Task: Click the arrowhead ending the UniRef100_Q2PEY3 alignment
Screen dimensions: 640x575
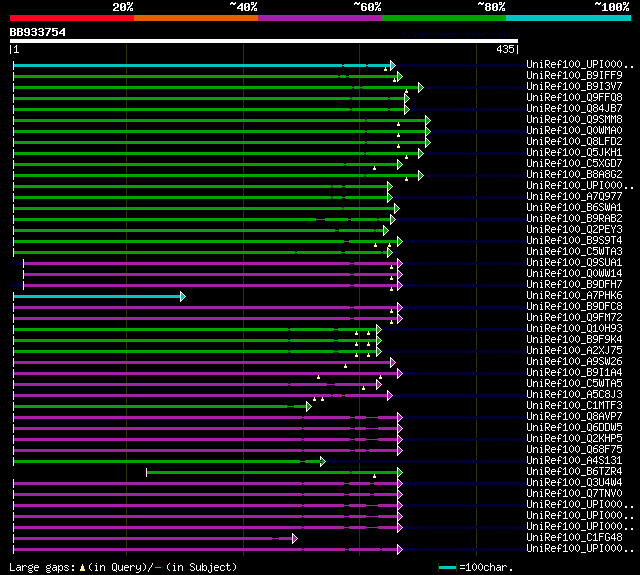Action: coord(386,231)
